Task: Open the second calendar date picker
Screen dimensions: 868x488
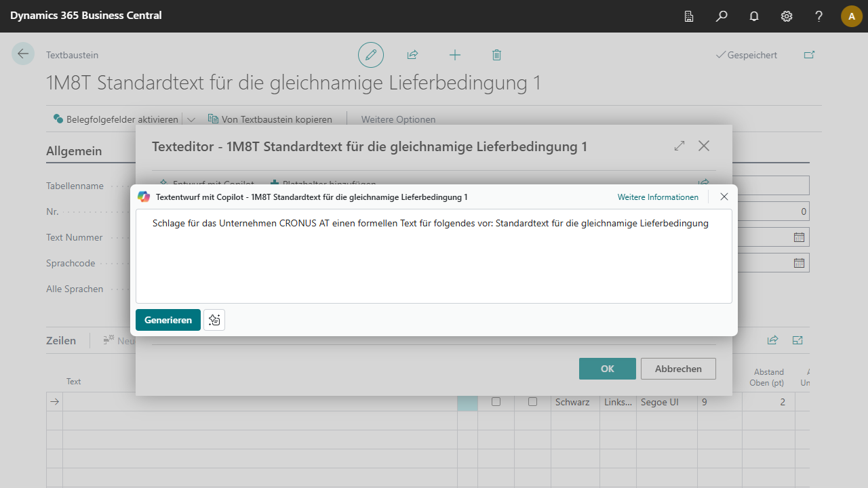Action: point(799,263)
